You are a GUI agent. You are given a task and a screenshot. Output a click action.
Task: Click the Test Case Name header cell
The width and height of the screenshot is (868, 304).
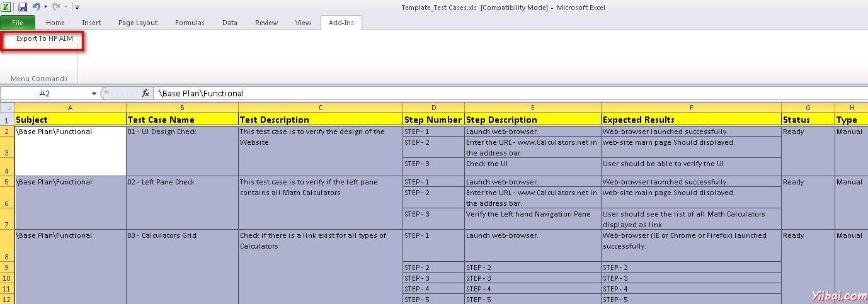tap(182, 120)
